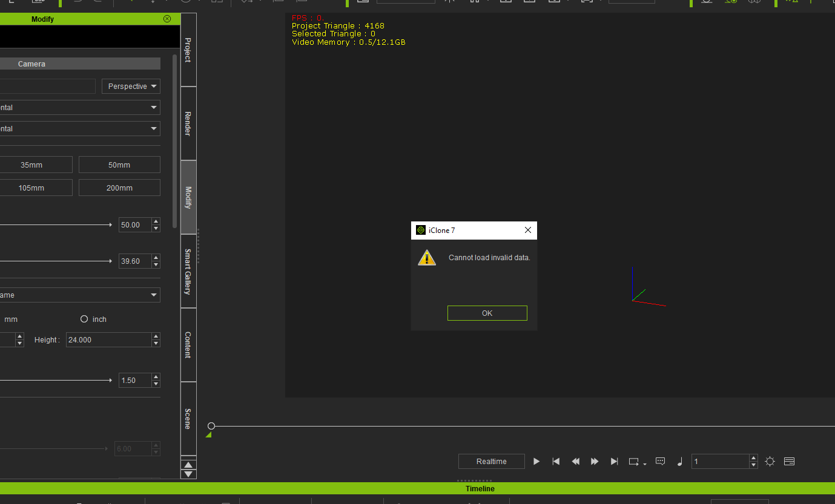The image size is (835, 504).
Task: Open the dropdown ending in 'ame'
Action: click(x=80, y=295)
